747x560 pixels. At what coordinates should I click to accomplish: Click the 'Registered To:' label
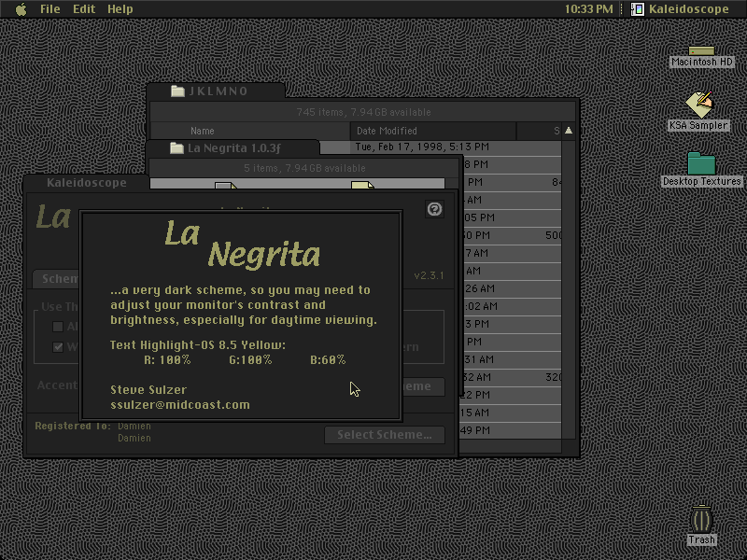point(73,426)
